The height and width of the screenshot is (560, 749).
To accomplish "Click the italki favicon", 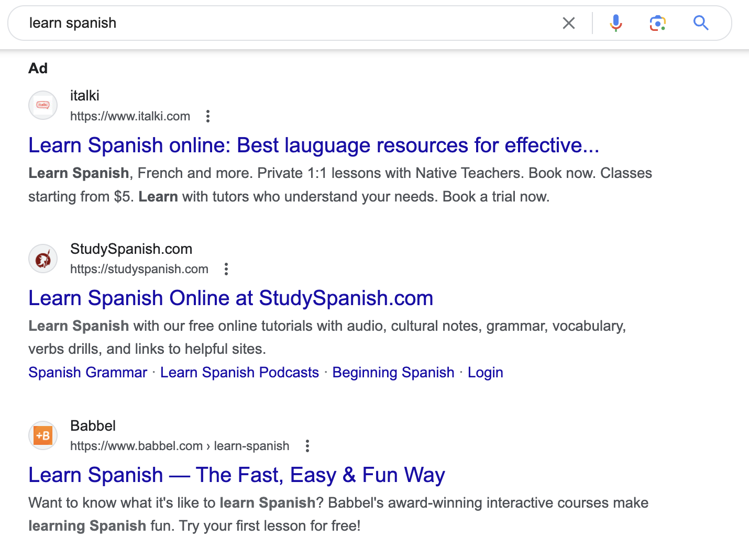I will [43, 105].
